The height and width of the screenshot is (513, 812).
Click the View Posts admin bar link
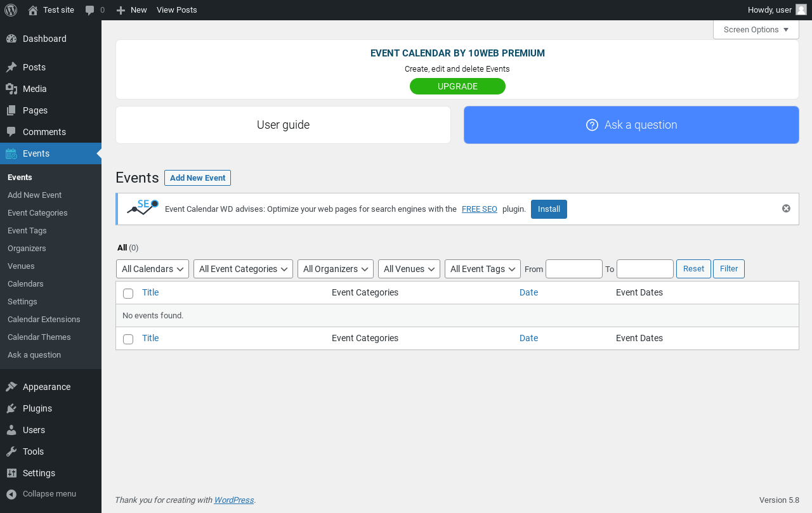click(176, 10)
